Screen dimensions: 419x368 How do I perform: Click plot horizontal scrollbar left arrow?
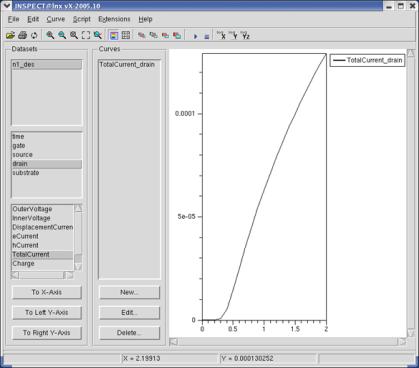pos(173,341)
